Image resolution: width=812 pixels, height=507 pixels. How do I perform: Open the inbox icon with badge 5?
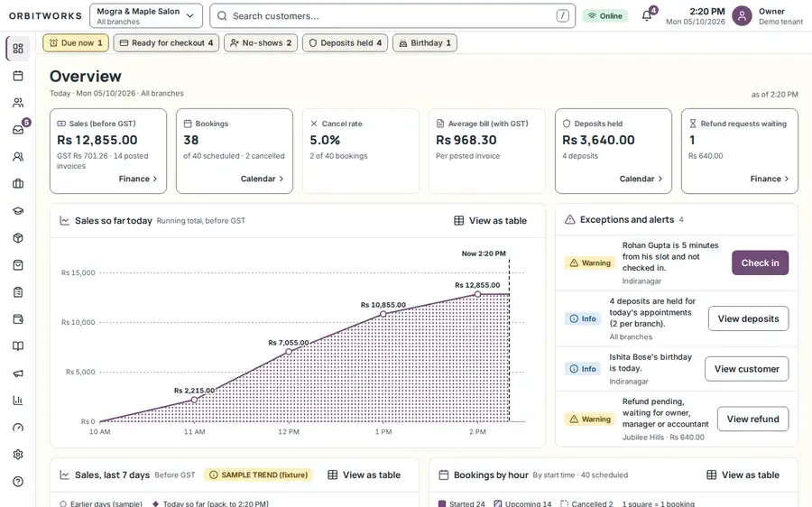click(18, 130)
